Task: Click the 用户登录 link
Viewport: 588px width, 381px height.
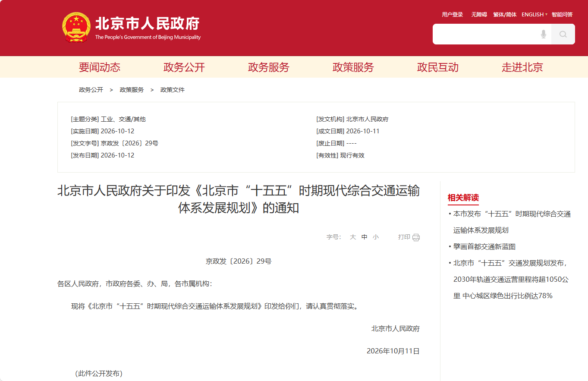Action: pos(453,15)
